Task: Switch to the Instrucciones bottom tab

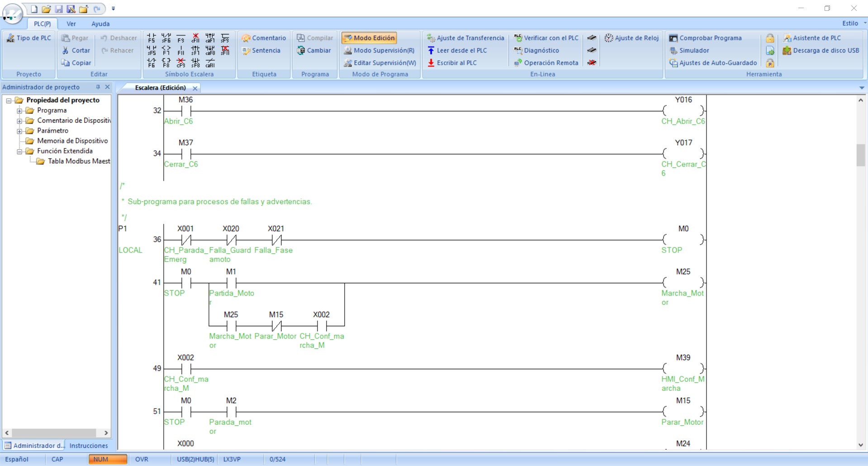Action: [88, 446]
